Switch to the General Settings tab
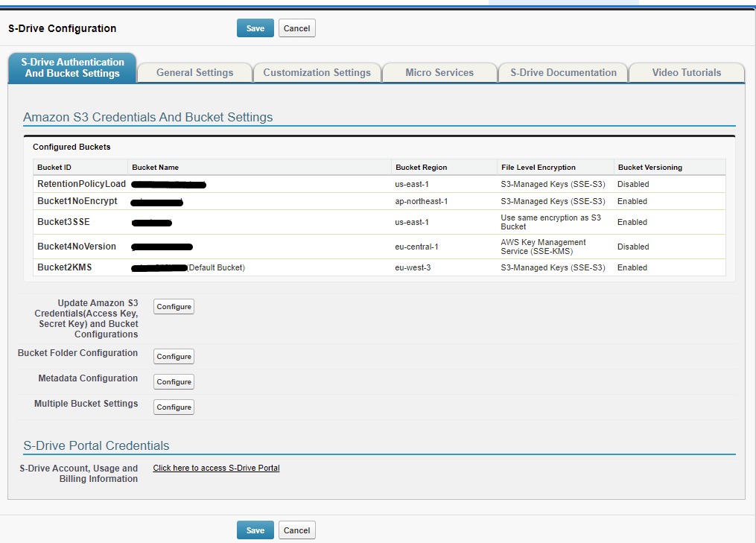 click(194, 72)
